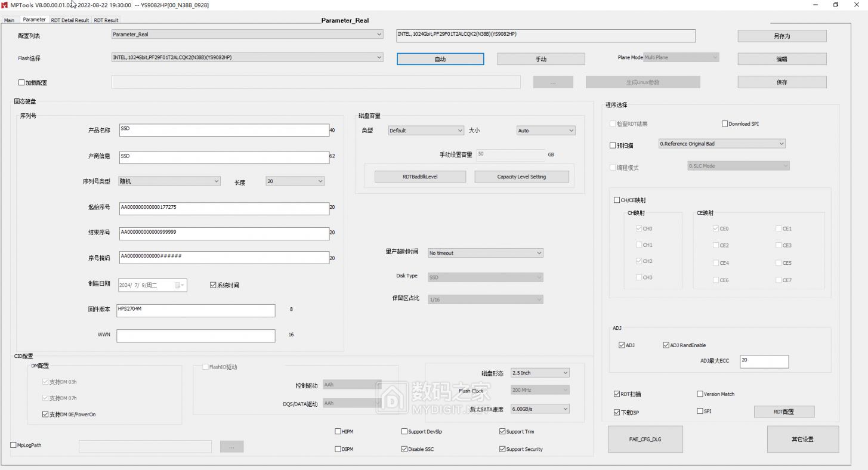Toggle the ADJ checkbox
This screenshot has width=868, height=470.
pyautogui.click(x=622, y=345)
